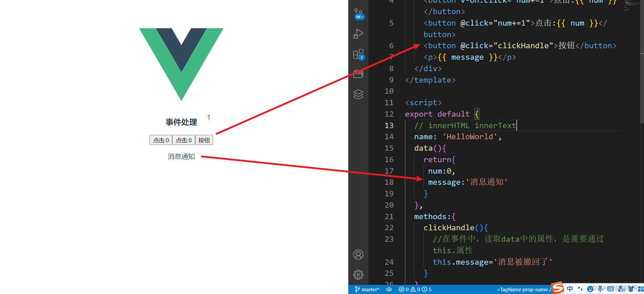Click the cloud publish icon in the status bar
This screenshot has width=644, height=294.
389,290
